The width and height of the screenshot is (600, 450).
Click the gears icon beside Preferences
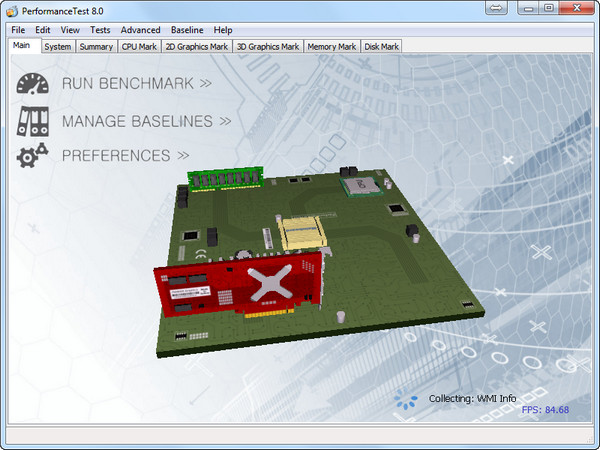tap(33, 155)
